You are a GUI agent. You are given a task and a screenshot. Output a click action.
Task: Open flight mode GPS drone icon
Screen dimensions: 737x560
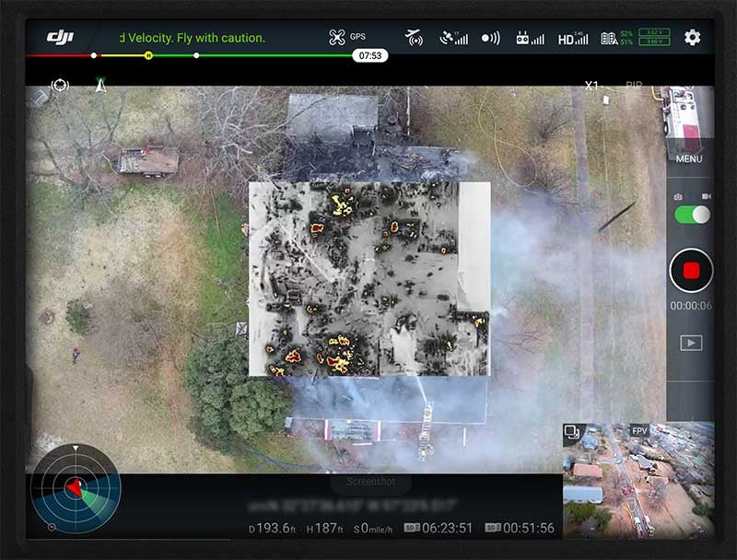pos(337,38)
